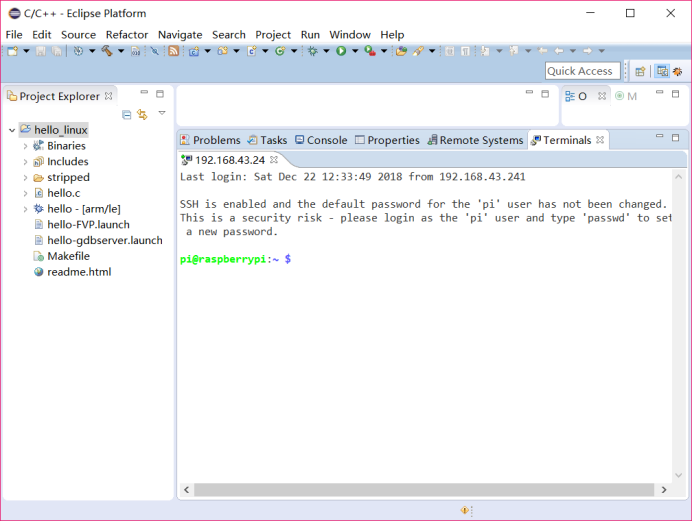Click the Quick Access search field
The image size is (692, 522).
[x=583, y=71]
